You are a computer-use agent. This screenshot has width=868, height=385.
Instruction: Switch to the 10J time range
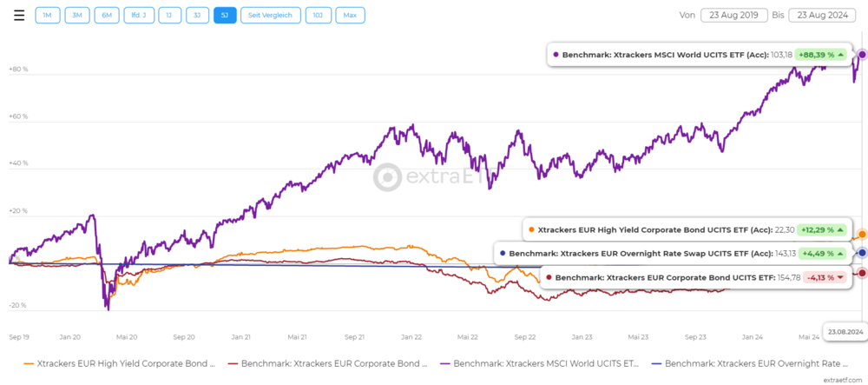[318, 16]
